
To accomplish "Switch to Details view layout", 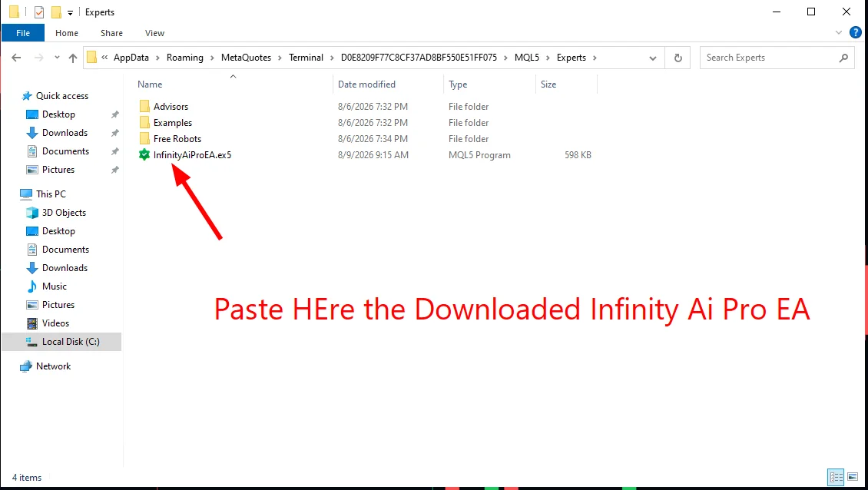I will (x=835, y=477).
